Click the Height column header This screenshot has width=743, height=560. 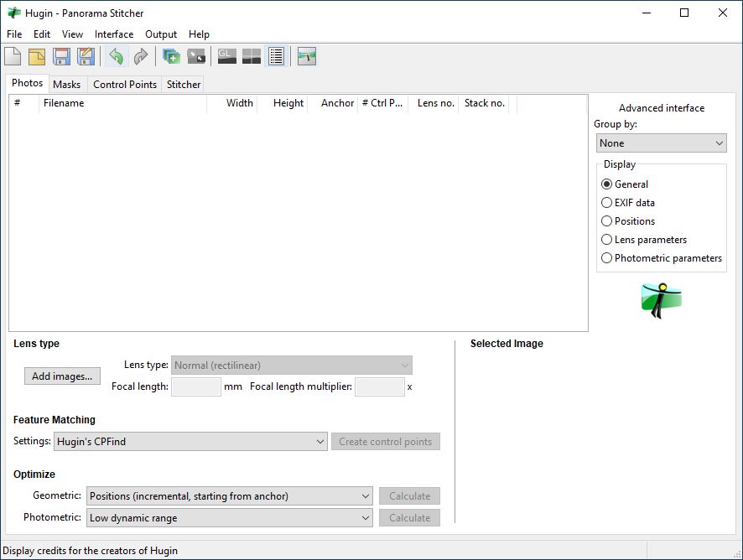(283, 103)
